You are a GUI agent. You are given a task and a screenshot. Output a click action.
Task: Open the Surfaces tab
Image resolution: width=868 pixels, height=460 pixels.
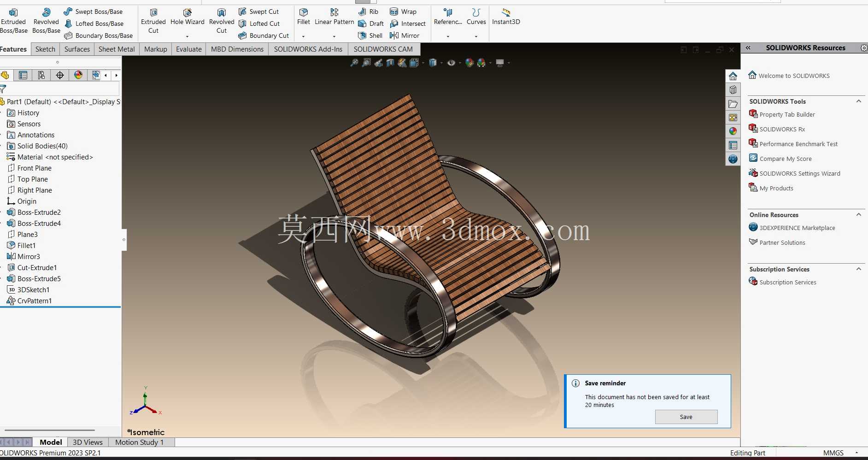click(x=77, y=49)
